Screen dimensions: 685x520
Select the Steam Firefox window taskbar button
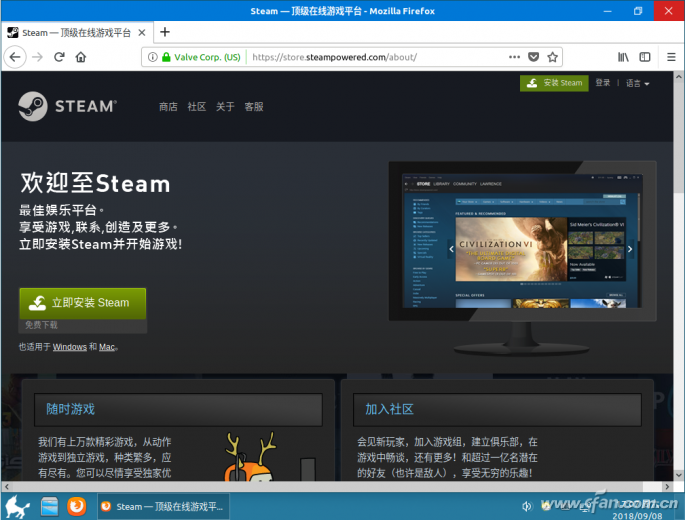pyautogui.click(x=163, y=506)
